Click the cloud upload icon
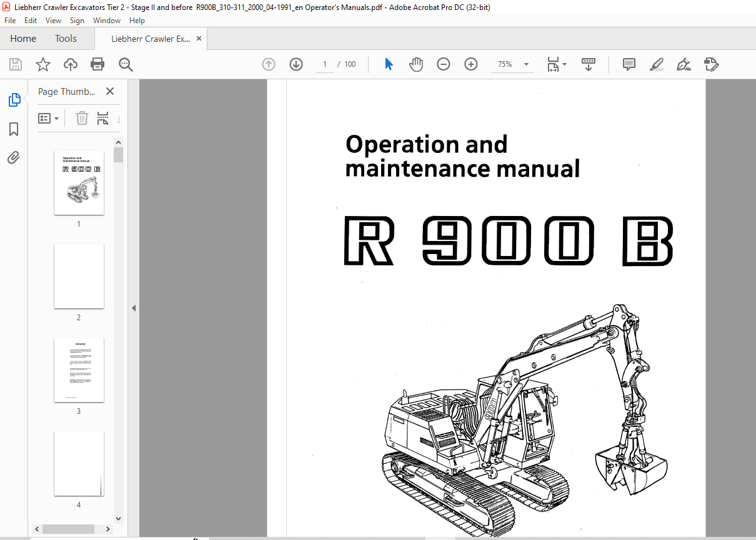The image size is (756, 540). [71, 64]
